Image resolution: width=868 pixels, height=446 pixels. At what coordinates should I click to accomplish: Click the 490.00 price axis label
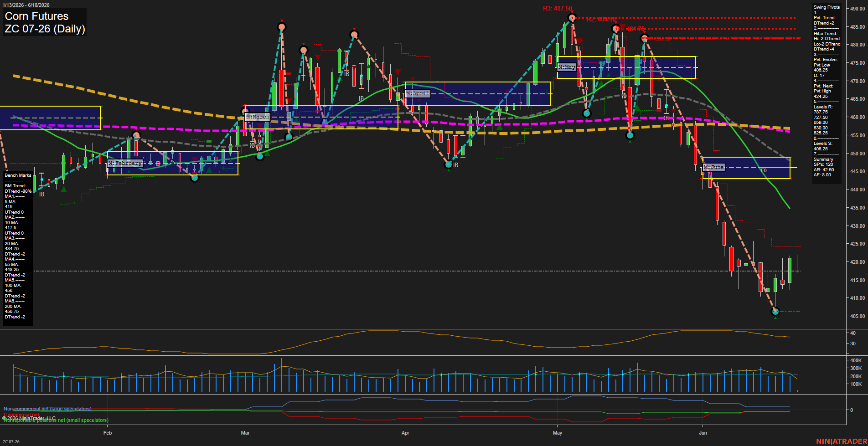[858, 9]
